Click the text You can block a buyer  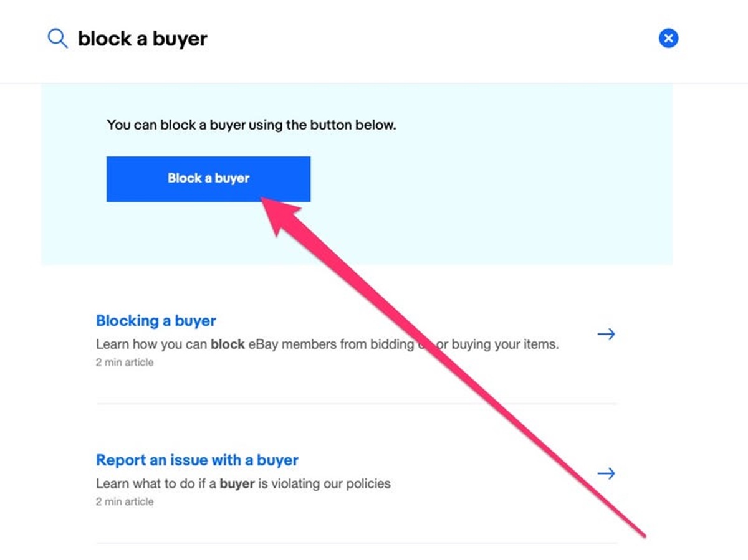(251, 125)
